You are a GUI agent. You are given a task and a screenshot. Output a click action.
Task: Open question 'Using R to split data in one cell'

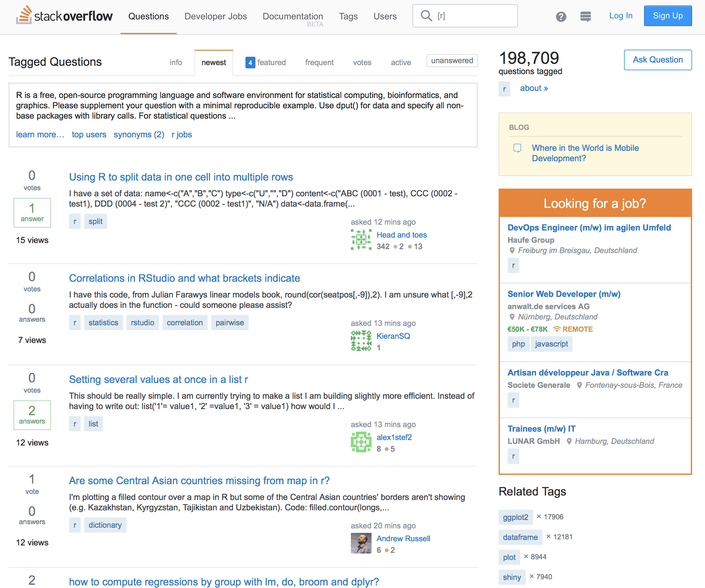[181, 177]
